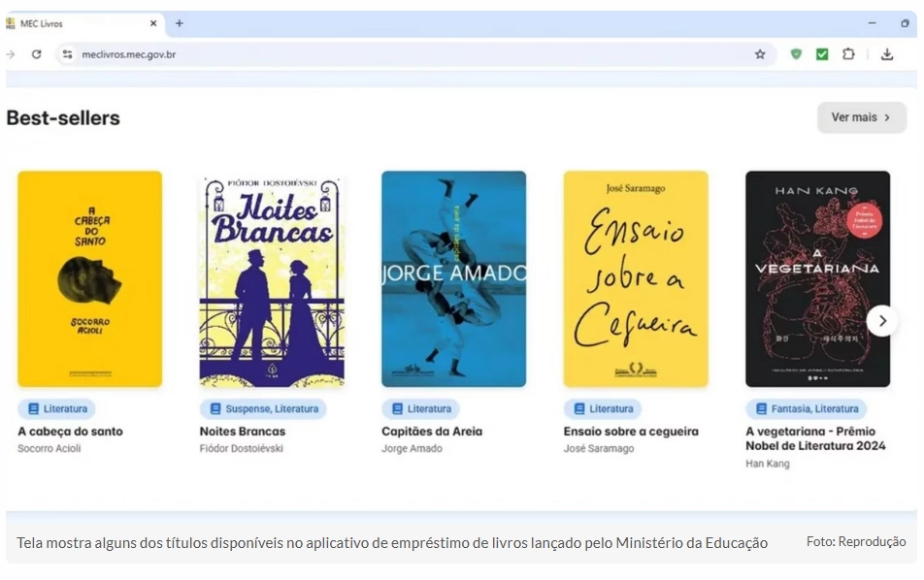Reload the MEC Livros page
924x580 pixels.
pos(37,54)
